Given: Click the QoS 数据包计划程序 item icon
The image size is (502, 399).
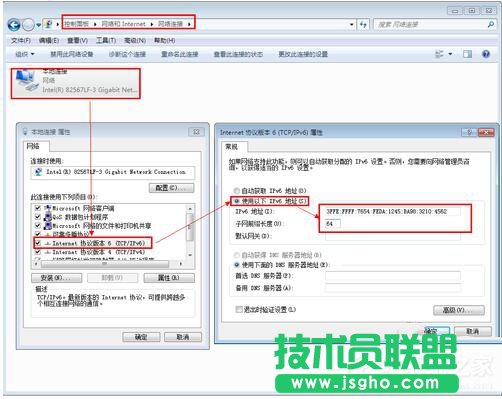Looking at the screenshot, I should (x=48, y=217).
